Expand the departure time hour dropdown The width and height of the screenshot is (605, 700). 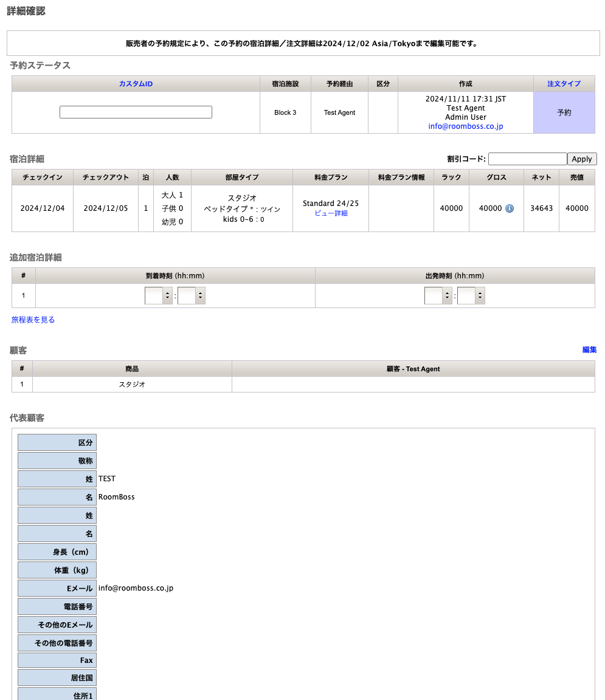point(438,296)
